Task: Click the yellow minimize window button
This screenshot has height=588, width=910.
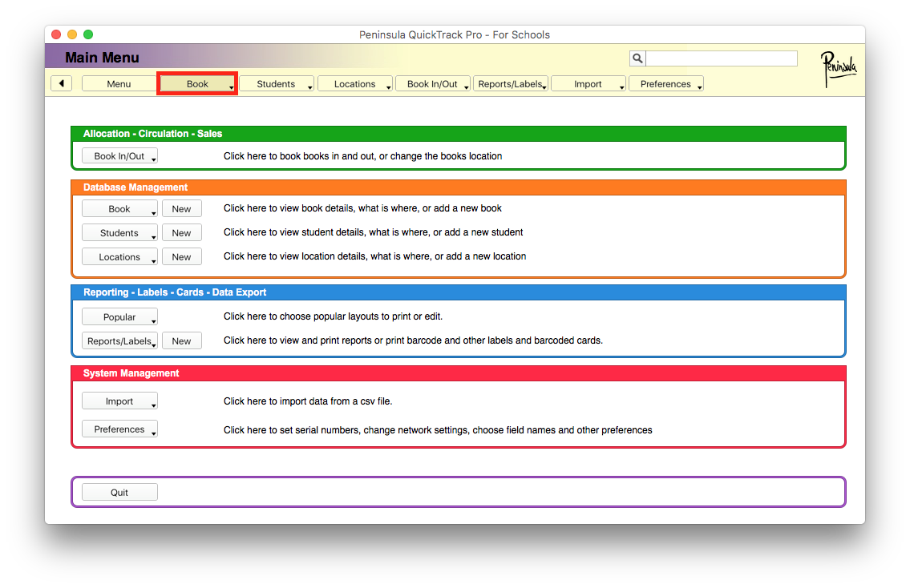Action: point(72,34)
